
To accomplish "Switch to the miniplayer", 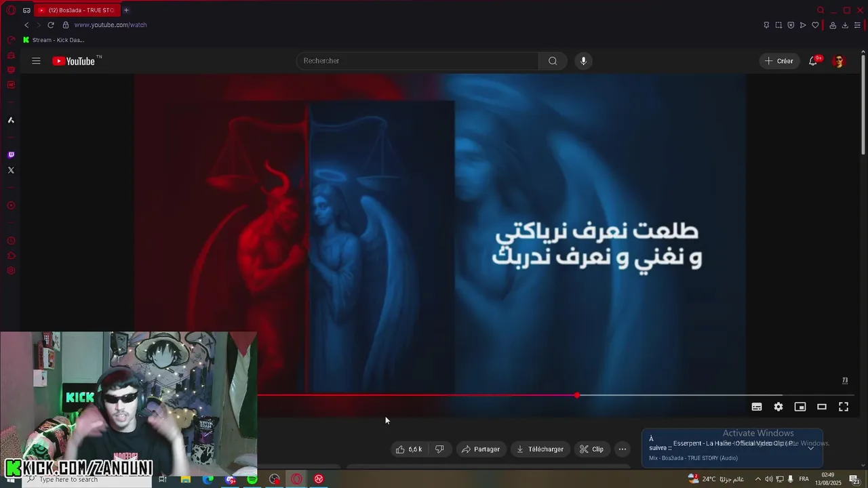I will (800, 407).
